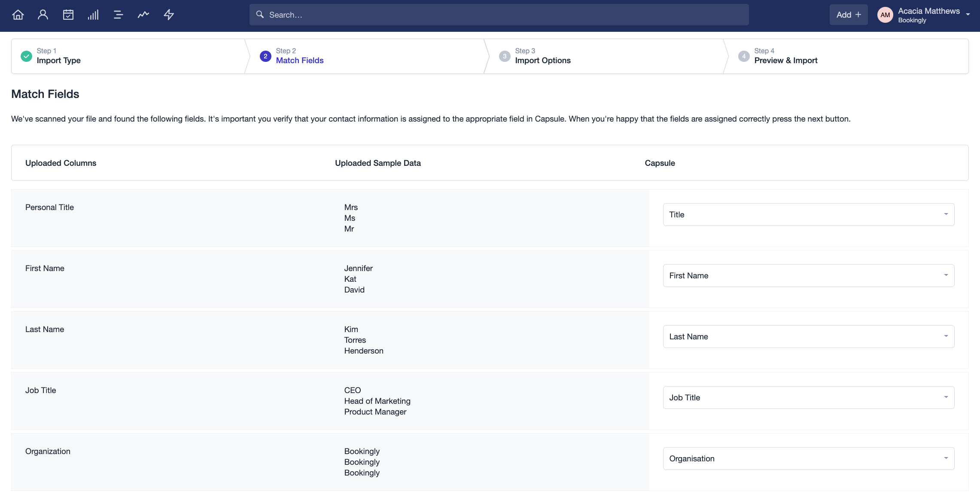
Task: Click completed Step 1 Import Type checkmark
Action: tap(26, 55)
